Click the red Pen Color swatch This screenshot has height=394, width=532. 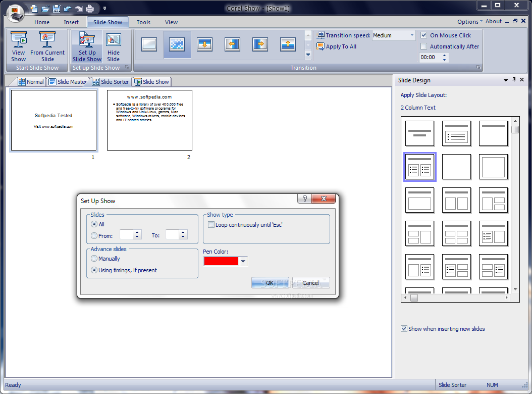pyautogui.click(x=221, y=261)
